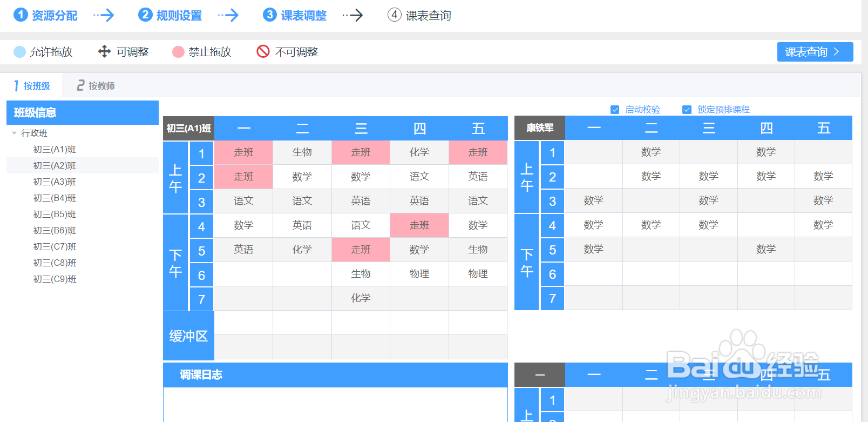The image size is (868, 422).
Task: Click the step 2 规则设置 number icon
Action: point(145,15)
